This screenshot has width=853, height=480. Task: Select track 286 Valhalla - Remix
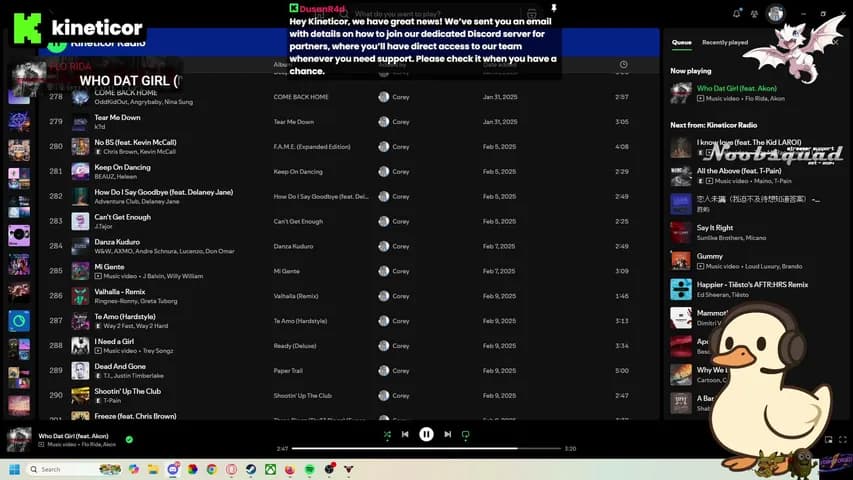pos(348,296)
